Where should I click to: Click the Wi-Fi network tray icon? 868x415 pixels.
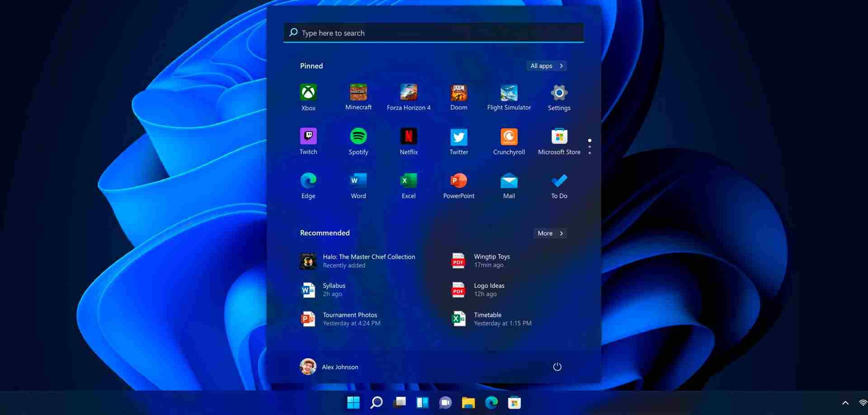(863, 403)
